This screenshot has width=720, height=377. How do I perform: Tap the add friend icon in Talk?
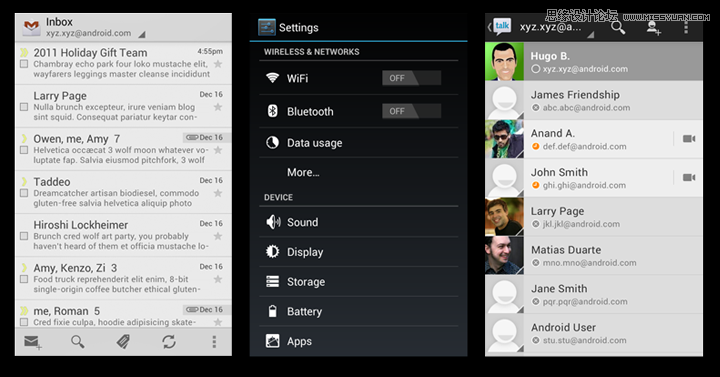coord(654,28)
